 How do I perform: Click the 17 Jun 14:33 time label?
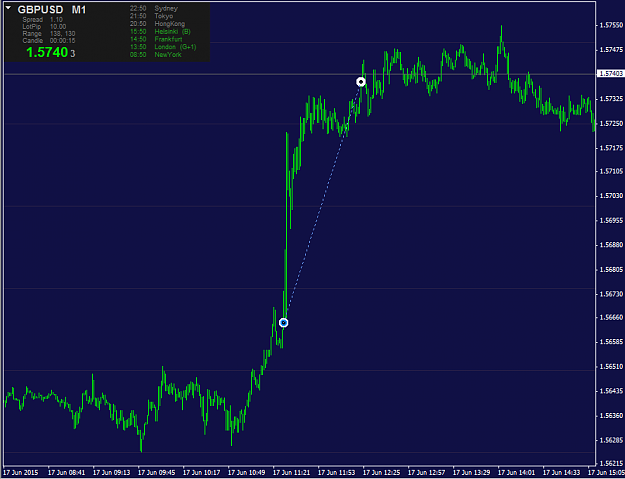562,473
